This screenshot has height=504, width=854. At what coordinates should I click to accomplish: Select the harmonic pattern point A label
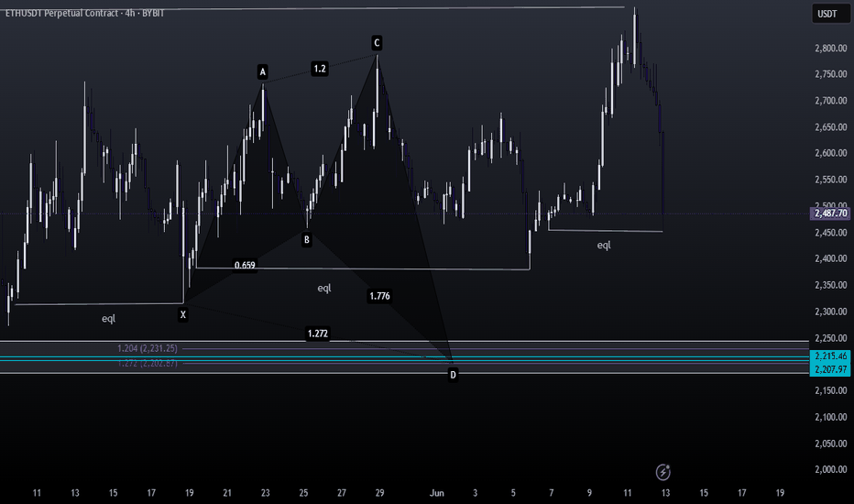point(262,71)
